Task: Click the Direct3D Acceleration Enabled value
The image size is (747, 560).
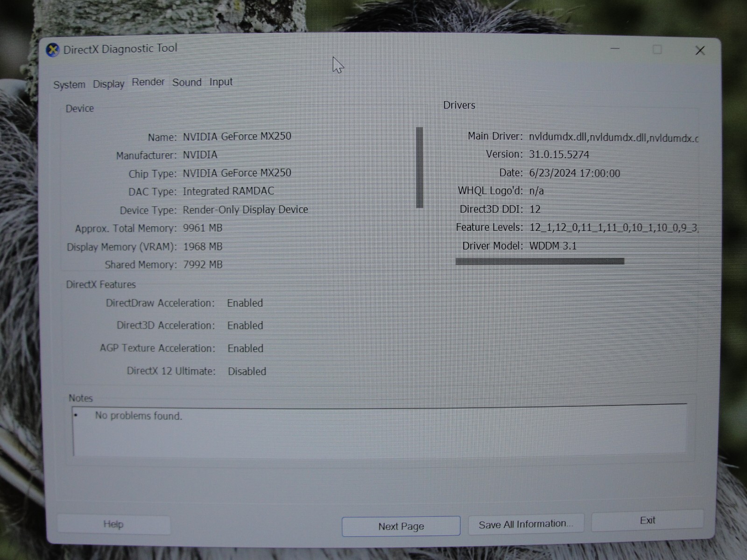Action: pyautogui.click(x=245, y=325)
